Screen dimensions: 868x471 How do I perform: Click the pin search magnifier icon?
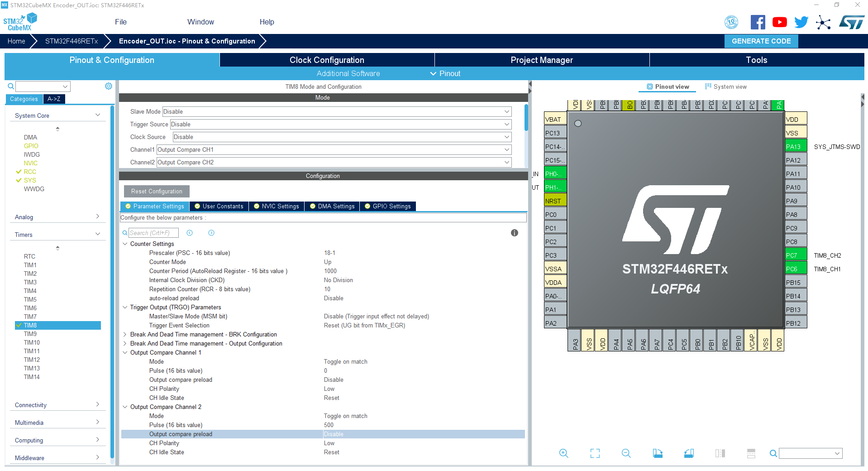point(773,453)
